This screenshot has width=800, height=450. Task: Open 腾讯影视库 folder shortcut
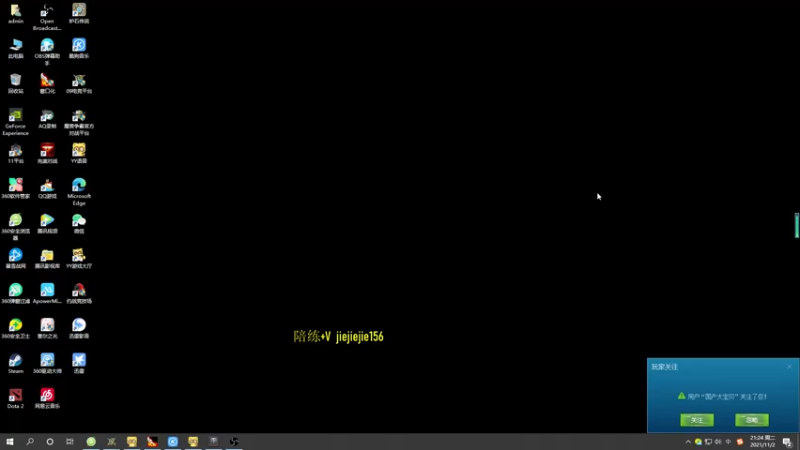pos(47,259)
